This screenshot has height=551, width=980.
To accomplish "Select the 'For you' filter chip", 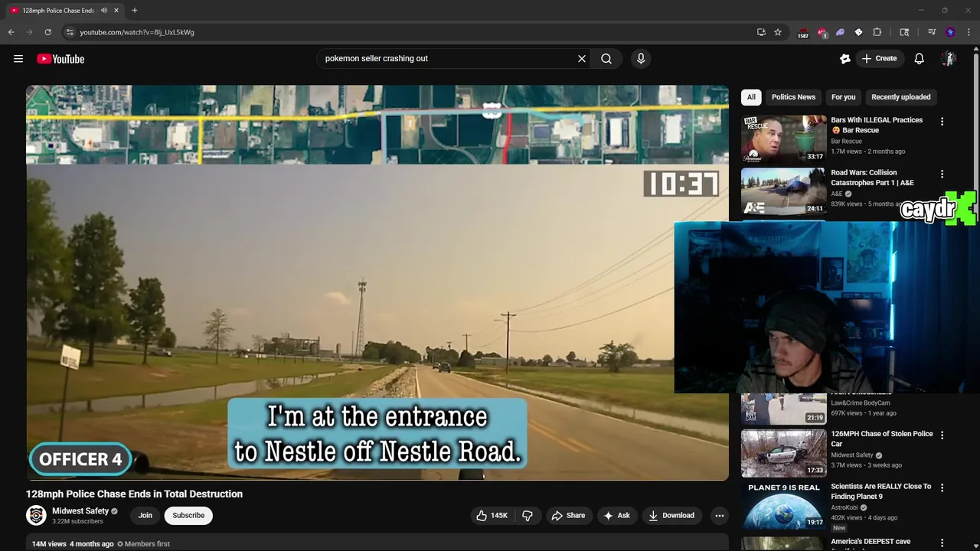I will point(844,97).
